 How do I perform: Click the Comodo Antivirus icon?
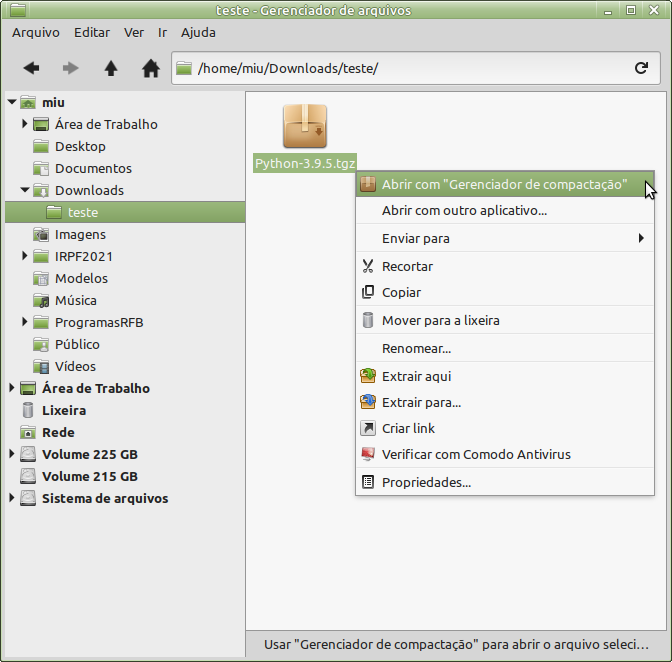tap(368, 454)
